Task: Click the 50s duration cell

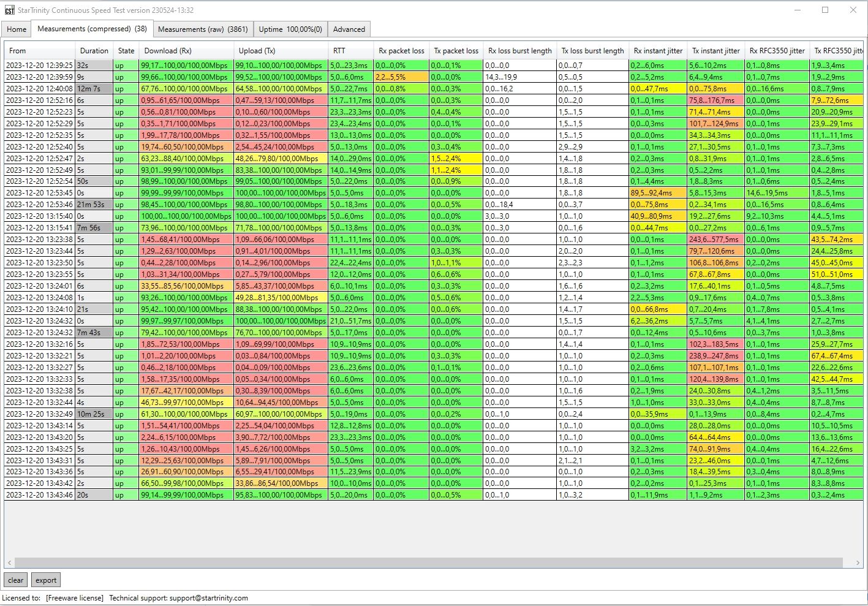Action: click(94, 181)
